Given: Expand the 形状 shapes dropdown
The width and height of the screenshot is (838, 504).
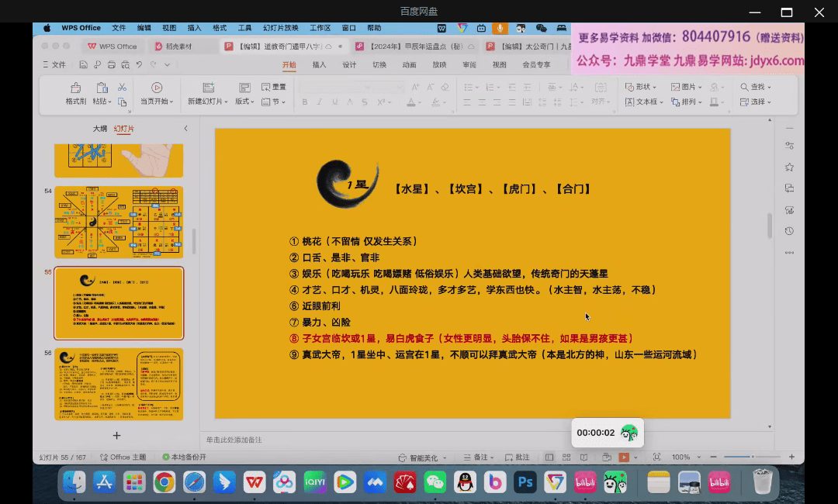Looking at the screenshot, I should pyautogui.click(x=641, y=87).
